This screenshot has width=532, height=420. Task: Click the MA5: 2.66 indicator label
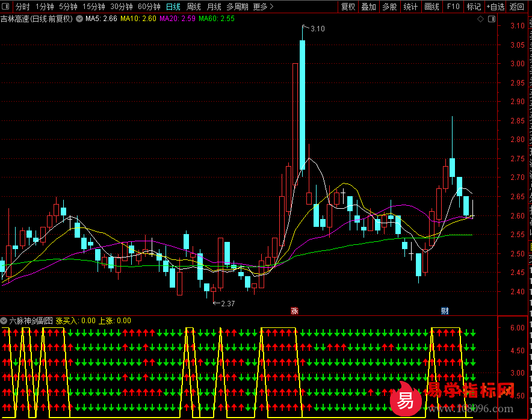pyautogui.click(x=101, y=19)
